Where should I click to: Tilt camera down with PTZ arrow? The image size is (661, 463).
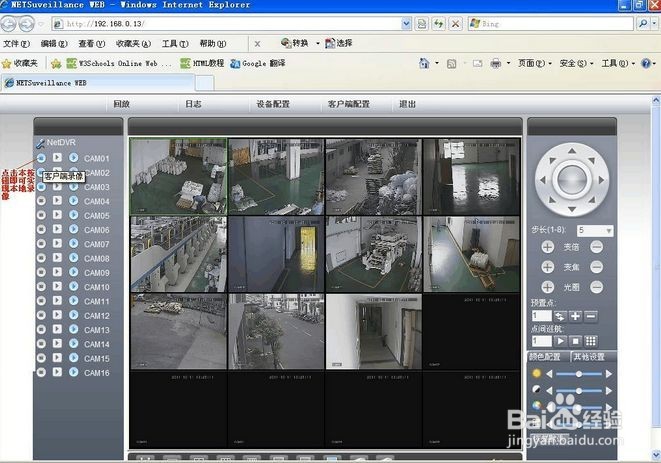(x=572, y=209)
